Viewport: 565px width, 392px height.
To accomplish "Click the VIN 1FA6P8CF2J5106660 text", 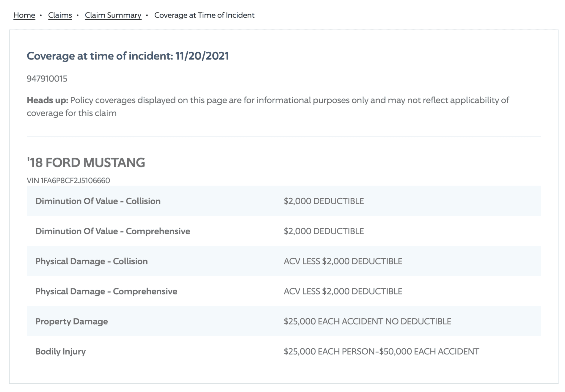I will pos(68,181).
